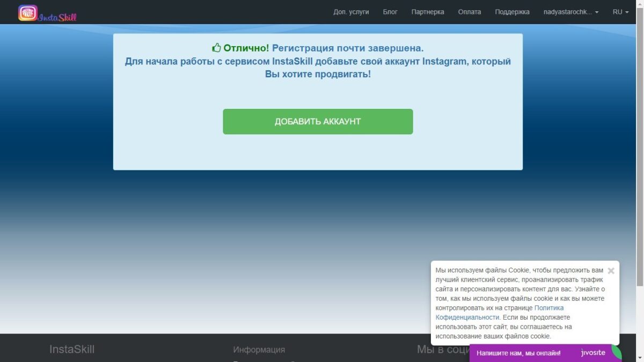This screenshot has height=362, width=644.
Task: Go to the Блог page
Action: click(390, 12)
